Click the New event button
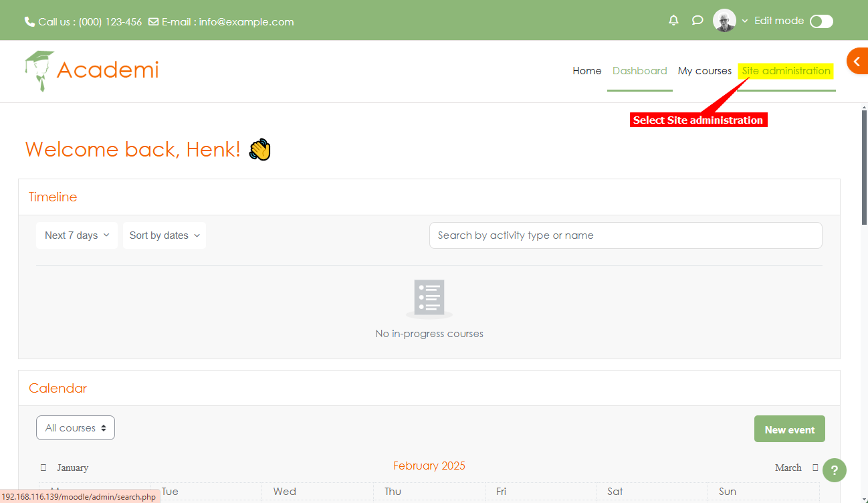Viewport: 868px width, 503px height. [x=790, y=429]
